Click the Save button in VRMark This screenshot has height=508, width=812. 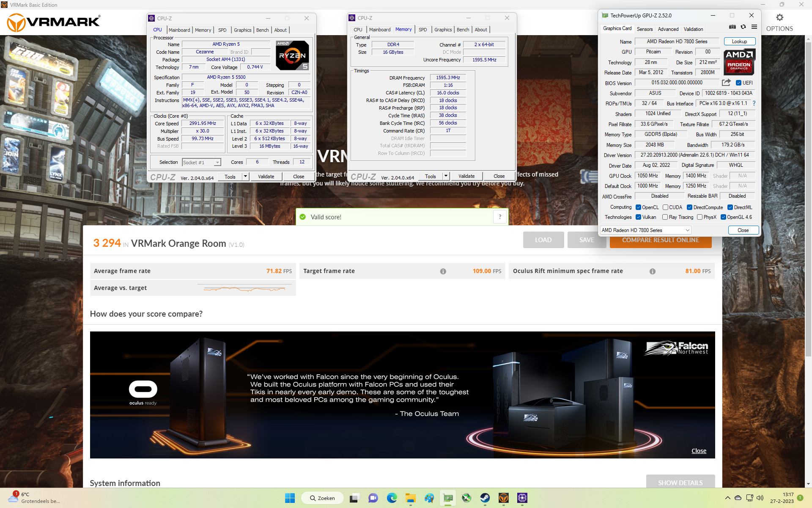[587, 240]
